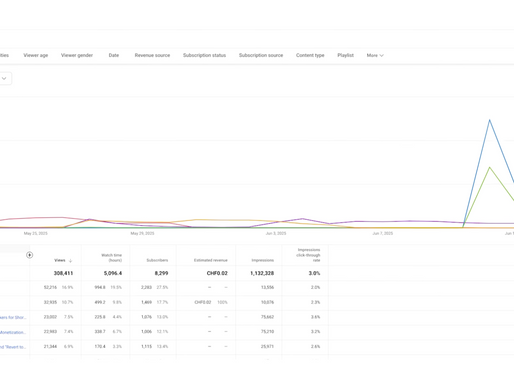Sort by Impressions column header
Screen dimensions: 514x386
(263, 260)
